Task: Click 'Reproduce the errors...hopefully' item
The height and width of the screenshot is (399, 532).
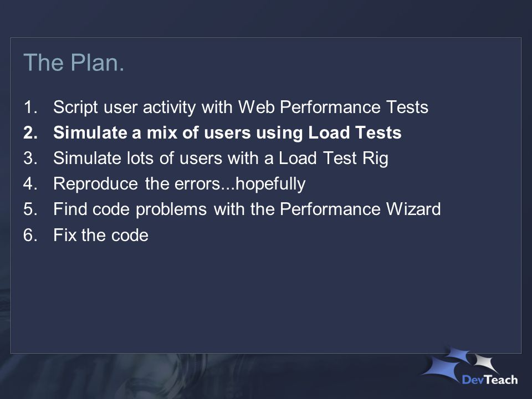Action: (x=179, y=184)
